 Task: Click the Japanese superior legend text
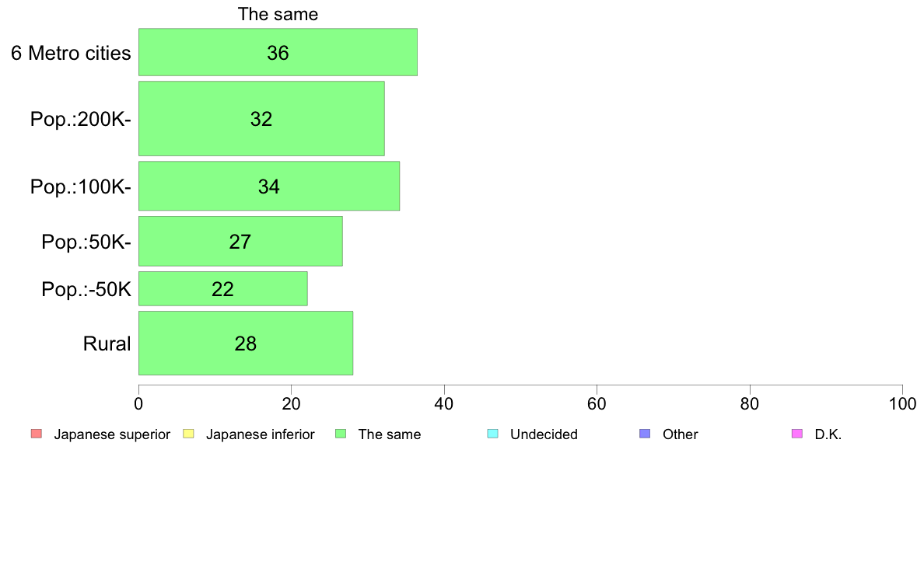click(x=112, y=434)
